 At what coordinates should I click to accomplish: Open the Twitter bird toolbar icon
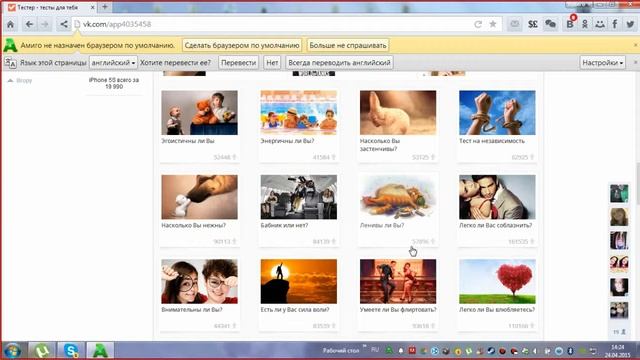click(x=630, y=24)
